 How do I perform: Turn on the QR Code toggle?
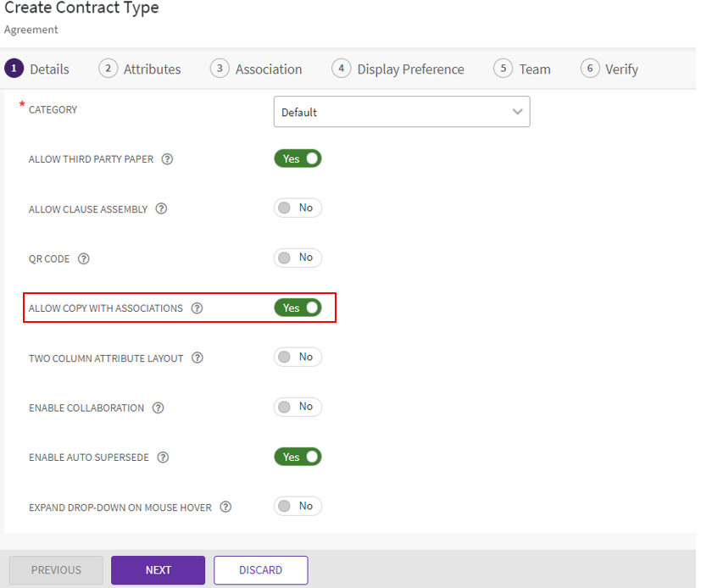pyautogui.click(x=298, y=258)
